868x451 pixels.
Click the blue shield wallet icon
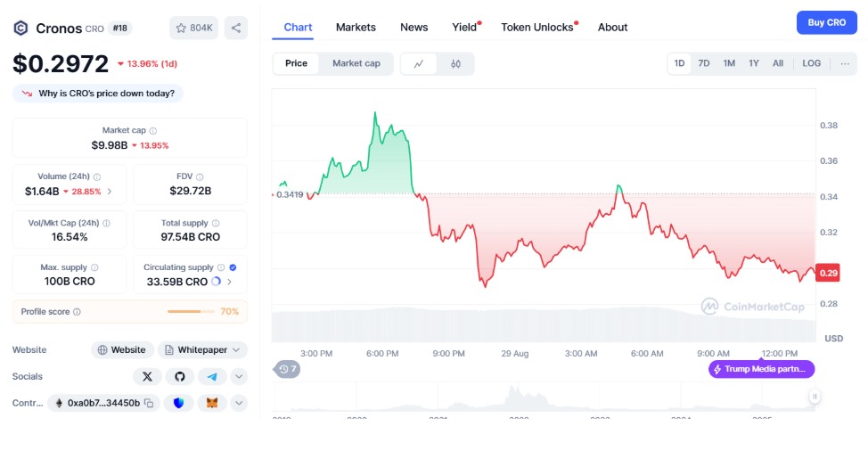pos(179,403)
